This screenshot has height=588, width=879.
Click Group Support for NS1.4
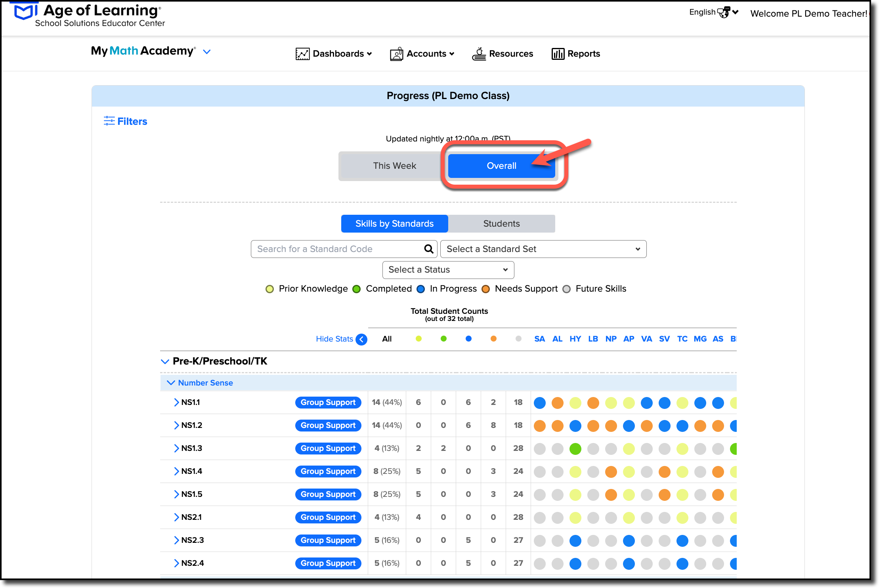pyautogui.click(x=328, y=472)
